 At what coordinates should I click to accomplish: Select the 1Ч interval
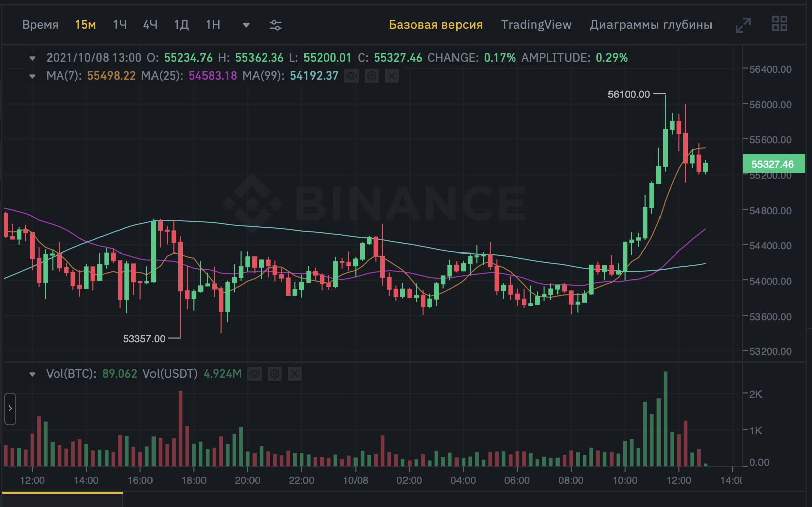pyautogui.click(x=120, y=25)
